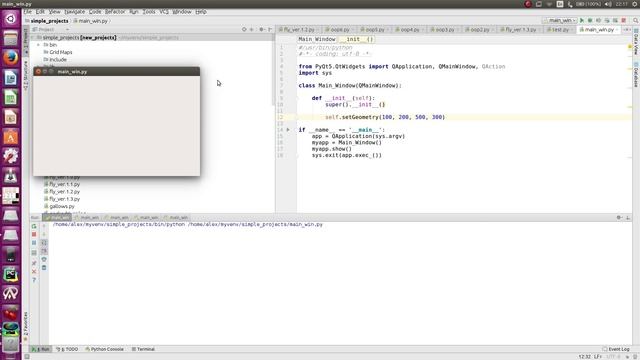Toggle scroll to end in Run console
This screenshot has width=640, height=360.
click(x=44, y=251)
